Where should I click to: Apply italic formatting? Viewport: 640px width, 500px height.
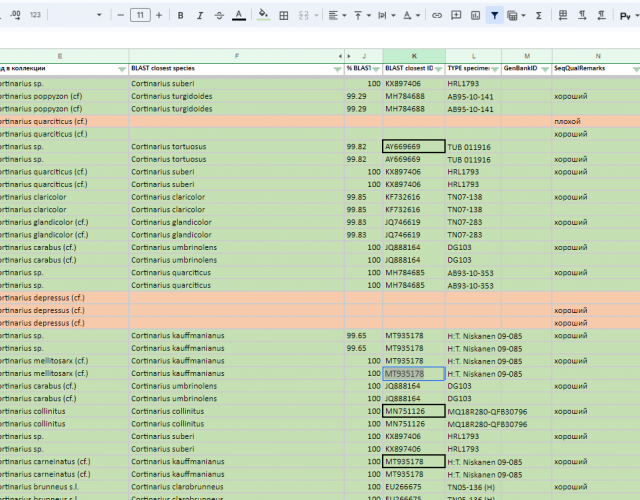(x=200, y=16)
